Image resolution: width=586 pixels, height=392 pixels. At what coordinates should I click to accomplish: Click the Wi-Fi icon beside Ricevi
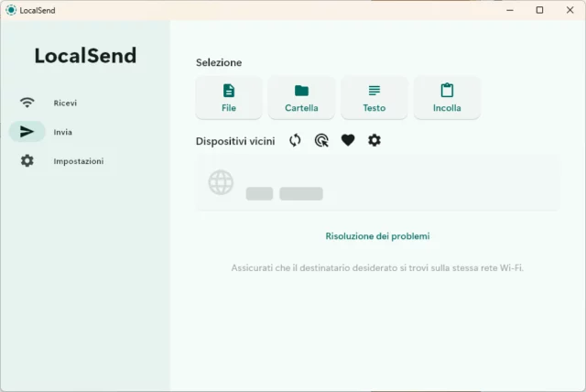[27, 103]
